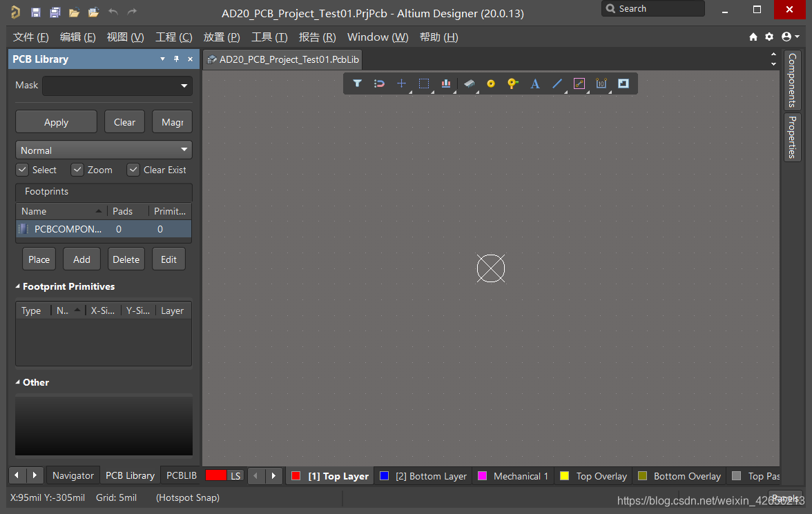Open the PCBLIB Filter panel tab
The width and height of the screenshot is (812, 514).
(x=181, y=475)
